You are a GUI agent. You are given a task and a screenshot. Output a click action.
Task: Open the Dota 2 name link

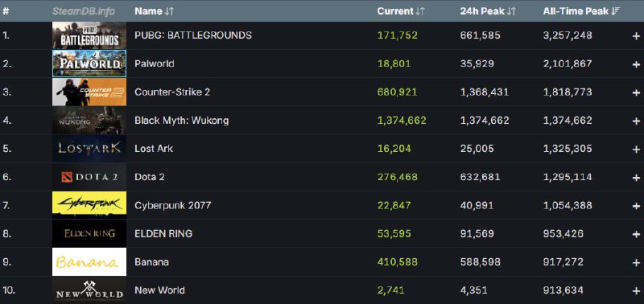(x=150, y=177)
